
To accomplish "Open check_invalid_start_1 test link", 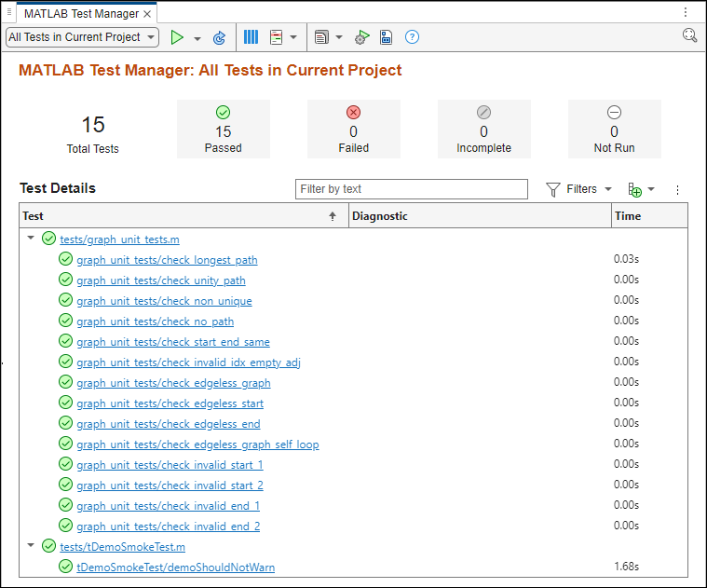I will click(170, 465).
